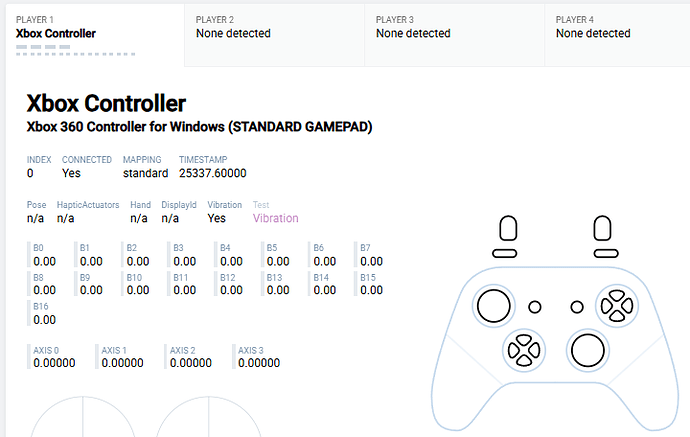Click the right analog stick on diagram
This screenshot has width=690, height=437.
pyautogui.click(x=587, y=350)
